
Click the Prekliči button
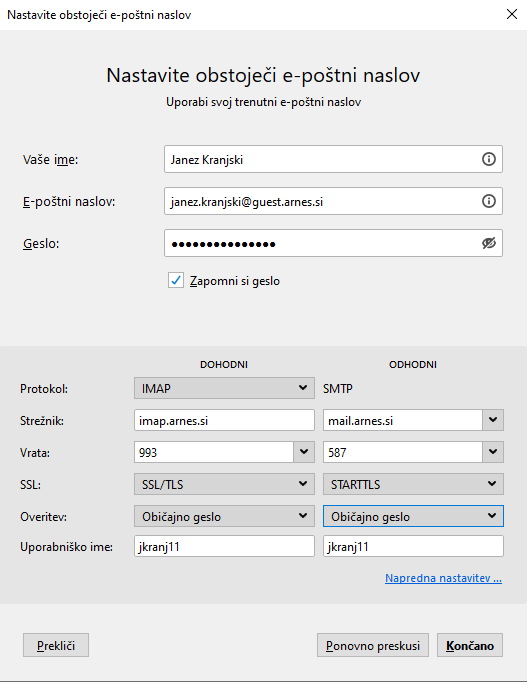click(56, 645)
